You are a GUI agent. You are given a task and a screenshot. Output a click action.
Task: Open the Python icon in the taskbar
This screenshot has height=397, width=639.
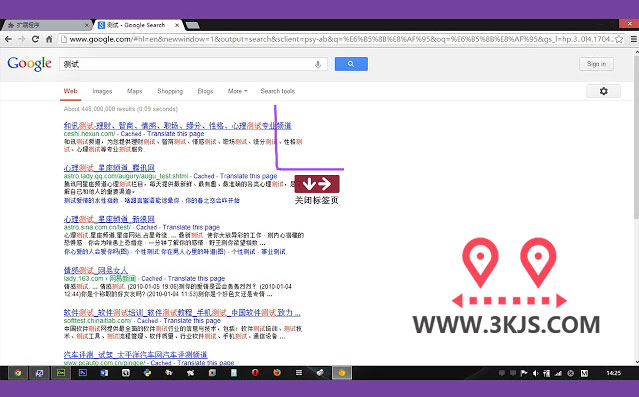[x=148, y=373]
